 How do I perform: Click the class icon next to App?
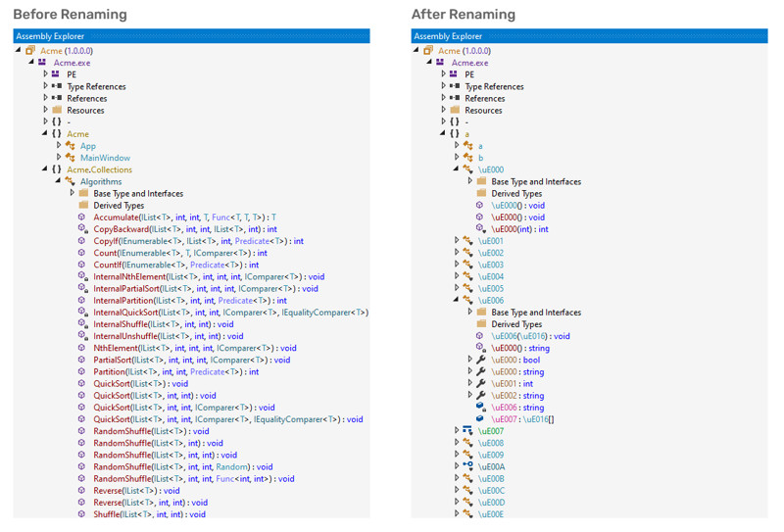[x=70, y=146]
